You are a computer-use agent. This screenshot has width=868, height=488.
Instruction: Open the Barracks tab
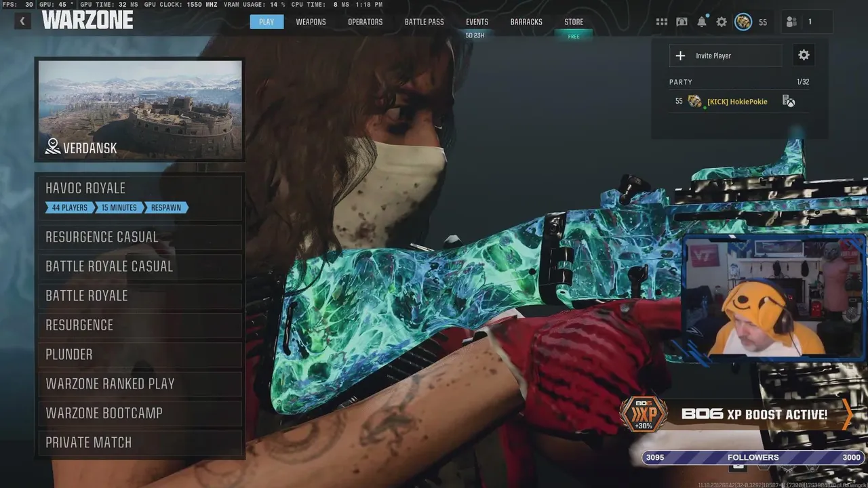tap(526, 22)
